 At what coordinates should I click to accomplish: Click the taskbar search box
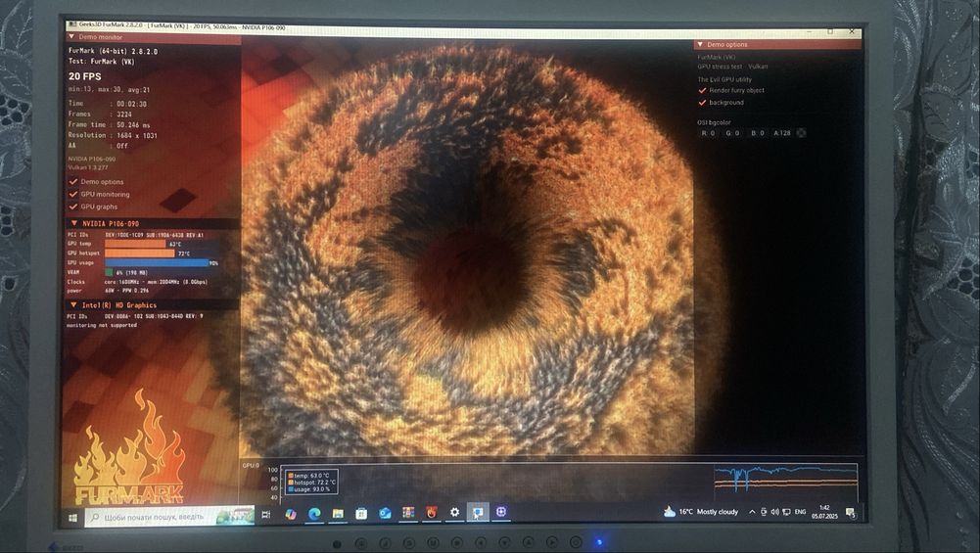point(168,518)
